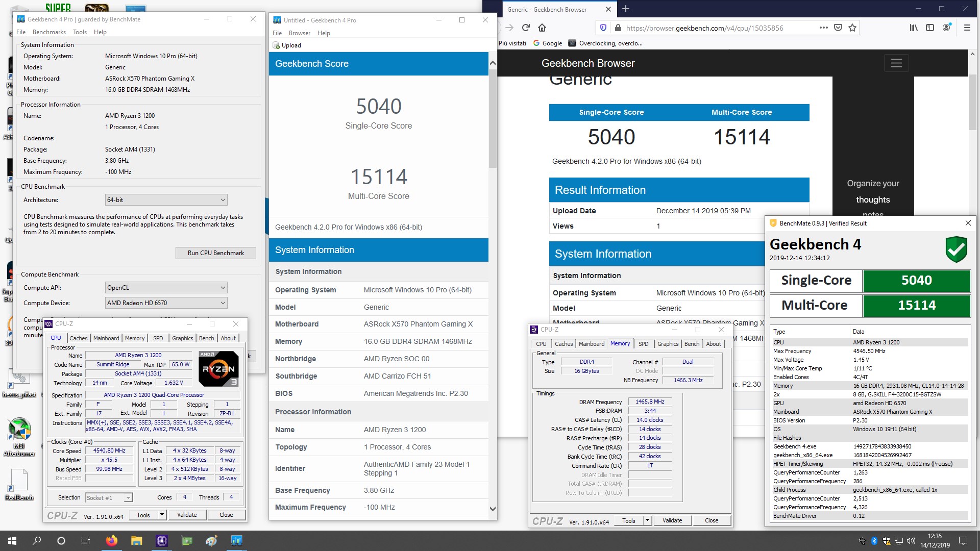
Task: Switch to CPU-Z taskbar icon
Action: 161,541
